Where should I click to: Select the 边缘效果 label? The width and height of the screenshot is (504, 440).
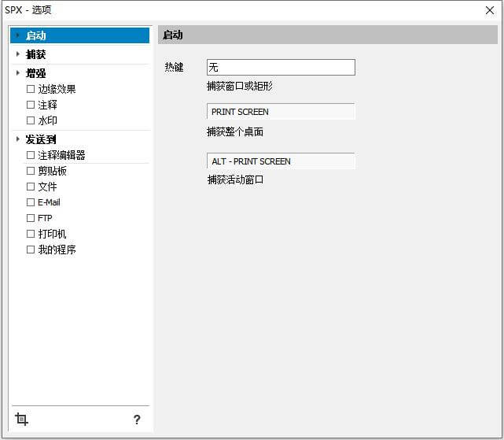point(57,89)
